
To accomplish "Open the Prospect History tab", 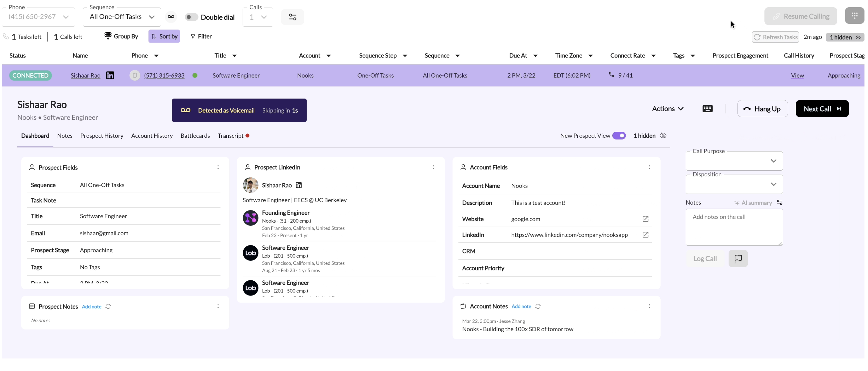I will click(x=102, y=136).
